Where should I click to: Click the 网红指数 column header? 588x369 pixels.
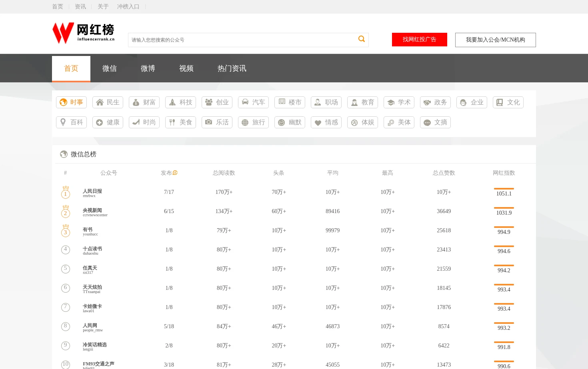pyautogui.click(x=504, y=173)
